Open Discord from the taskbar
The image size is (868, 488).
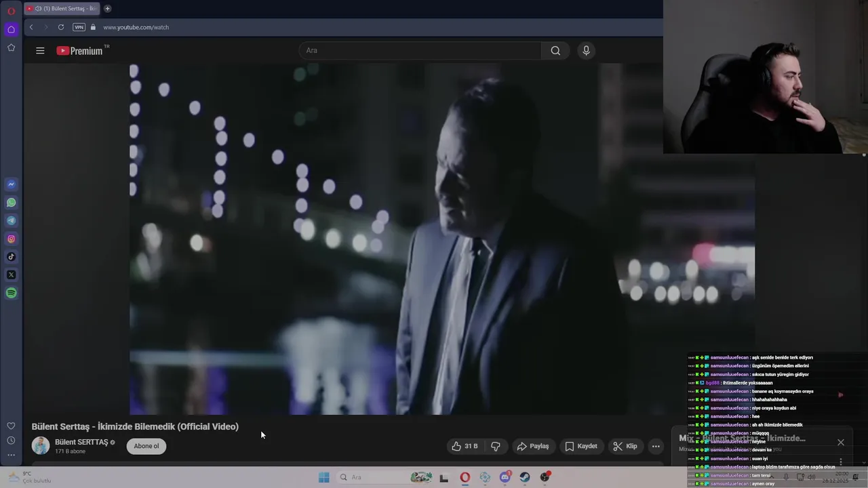505,477
